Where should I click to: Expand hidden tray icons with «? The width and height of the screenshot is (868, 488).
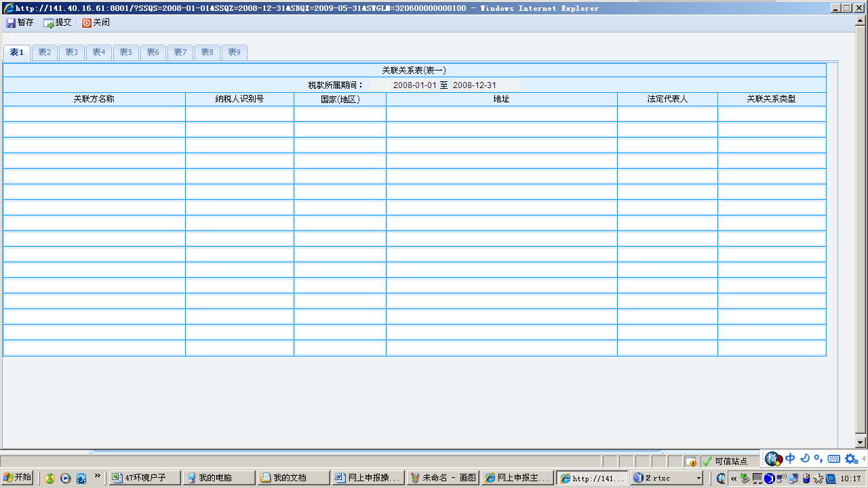pyautogui.click(x=734, y=479)
